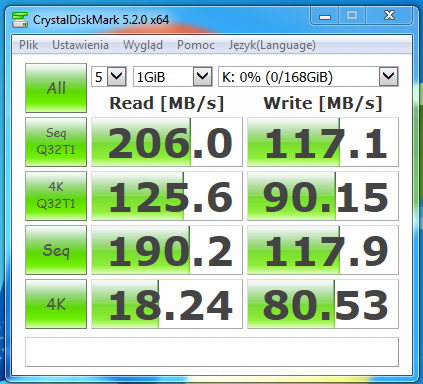Click the Seq read result 190.2
The width and height of the screenshot is (423, 384).
pyautogui.click(x=167, y=250)
